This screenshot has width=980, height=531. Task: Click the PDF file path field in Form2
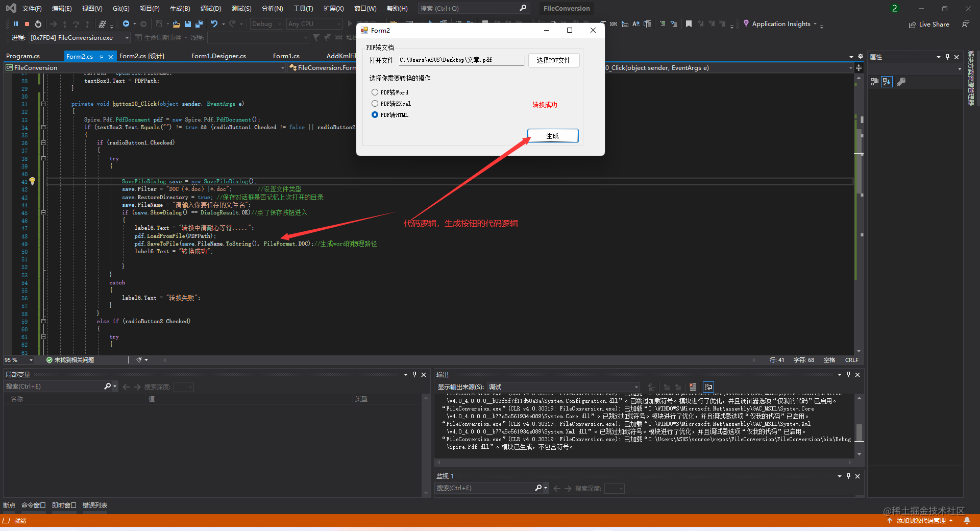[461, 60]
